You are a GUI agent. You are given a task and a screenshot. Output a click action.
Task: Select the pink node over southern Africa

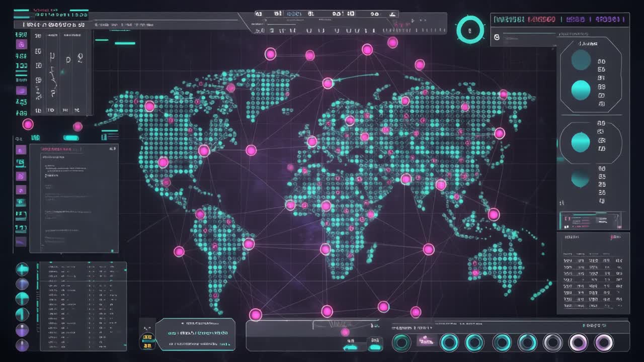tap(326, 249)
